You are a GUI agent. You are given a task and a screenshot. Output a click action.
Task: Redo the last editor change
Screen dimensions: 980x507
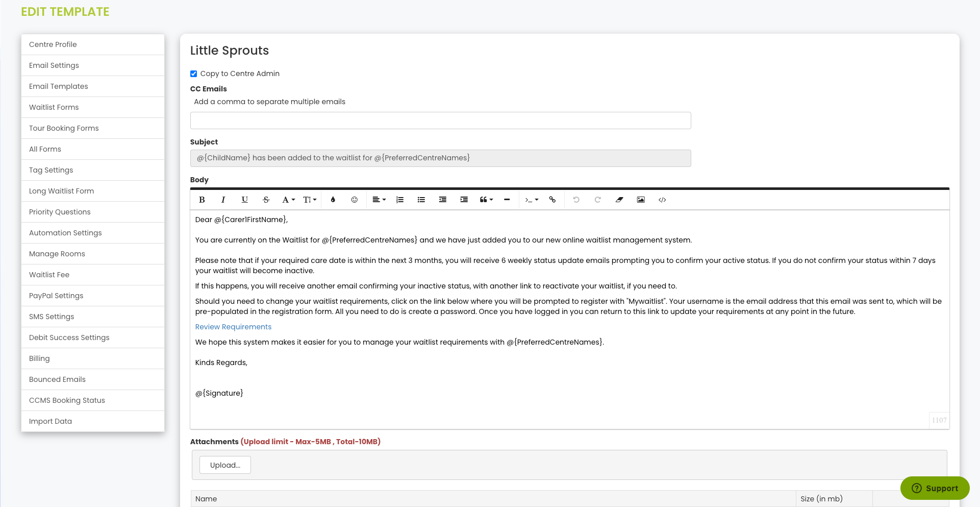(x=597, y=200)
